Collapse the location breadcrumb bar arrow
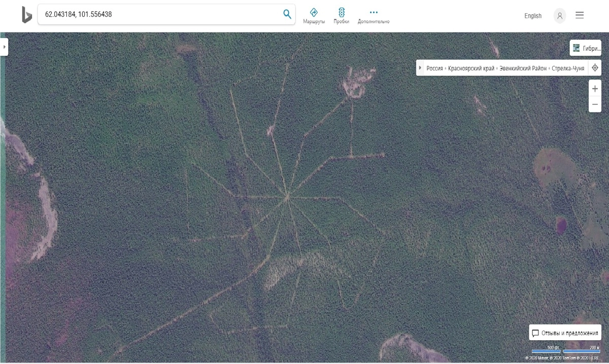609x364 pixels. click(x=420, y=68)
